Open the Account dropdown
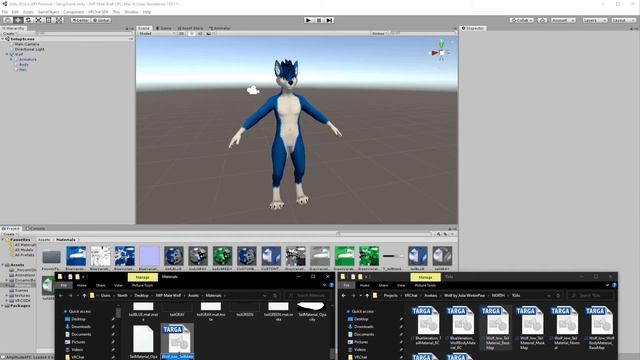This screenshot has width=640, height=360. click(563, 20)
